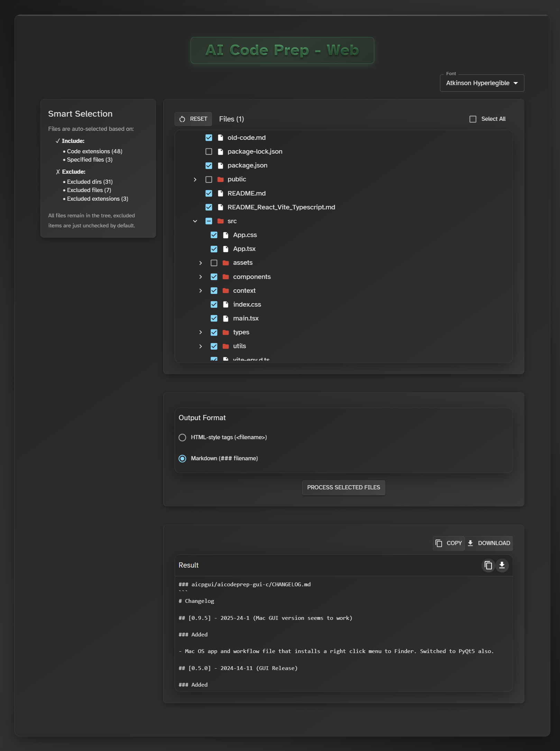
Task: Expand the components folder chevron
Action: coord(201,277)
